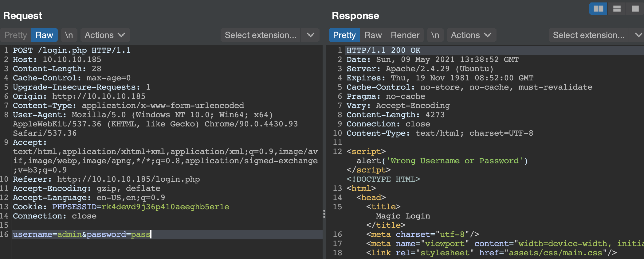Click Response Select extension field

(588, 35)
